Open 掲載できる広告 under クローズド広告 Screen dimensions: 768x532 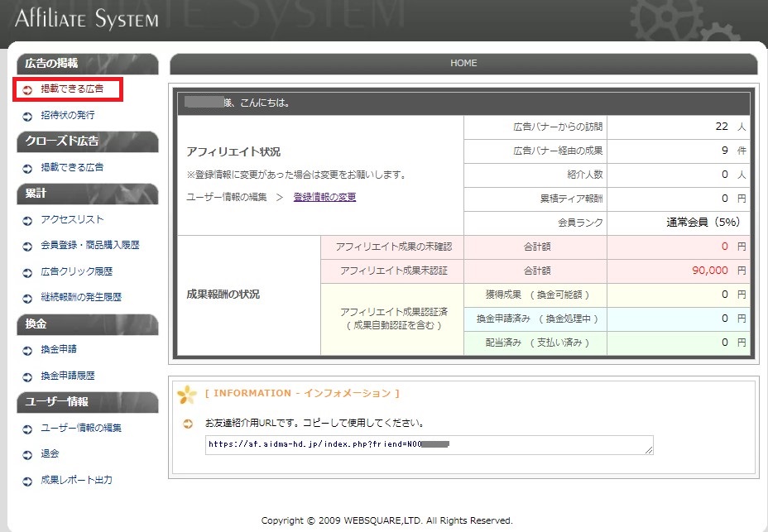point(72,168)
